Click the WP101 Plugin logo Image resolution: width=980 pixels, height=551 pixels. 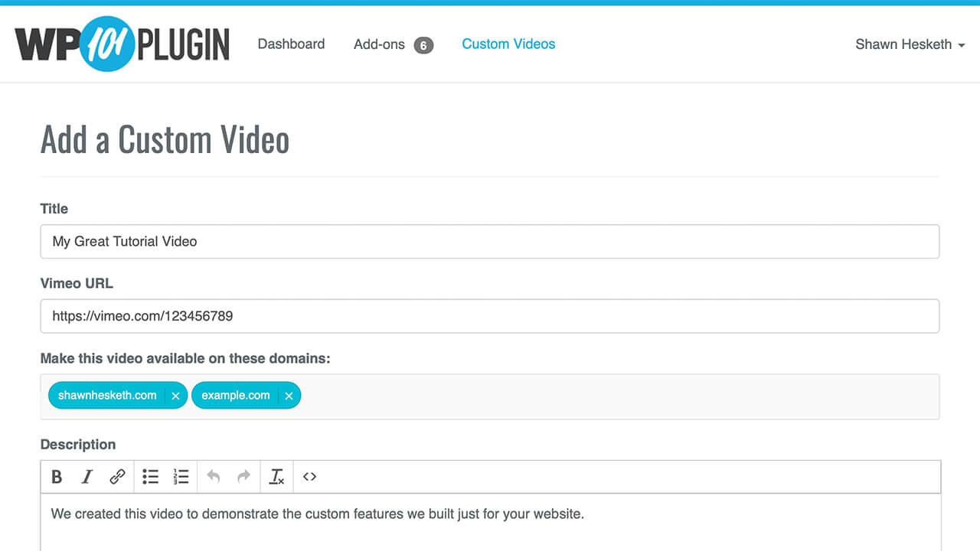tap(122, 44)
